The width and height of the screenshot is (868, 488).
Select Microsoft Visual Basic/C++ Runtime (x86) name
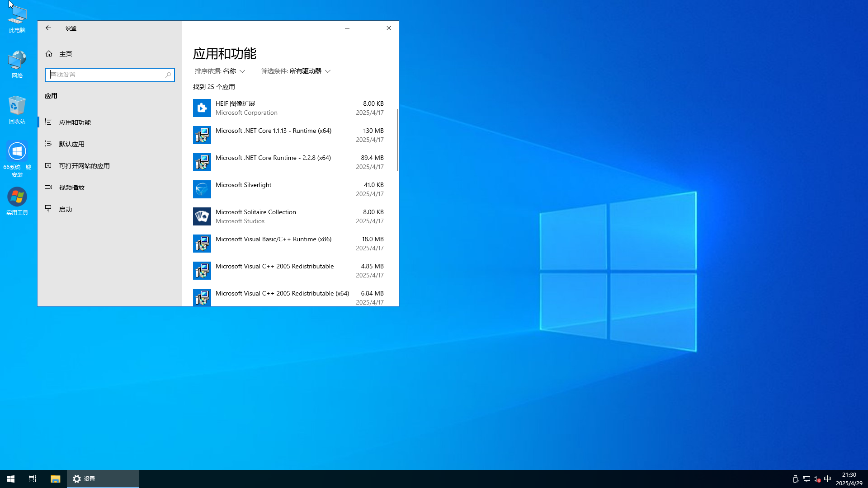coord(274,239)
